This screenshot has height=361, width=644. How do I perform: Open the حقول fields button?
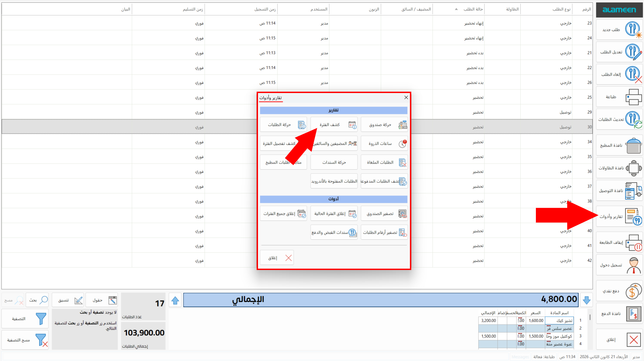tap(102, 300)
